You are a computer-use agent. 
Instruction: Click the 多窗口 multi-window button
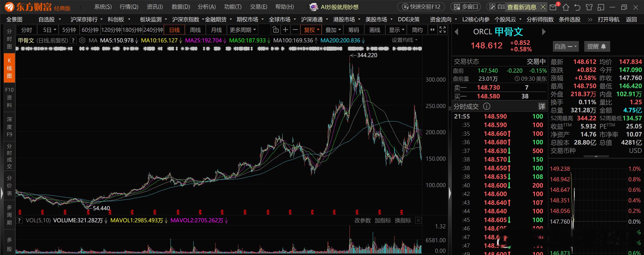(x=466, y=7)
